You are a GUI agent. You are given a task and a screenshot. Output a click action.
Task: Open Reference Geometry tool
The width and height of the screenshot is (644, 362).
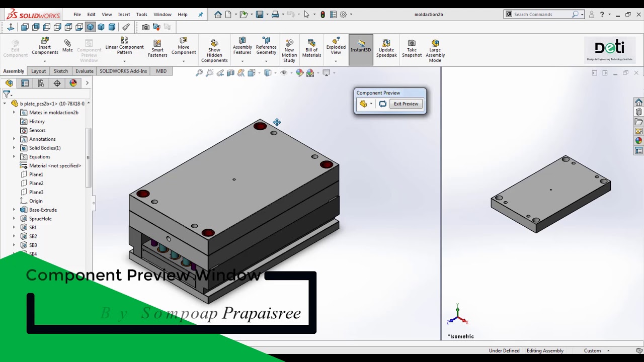coord(266,46)
